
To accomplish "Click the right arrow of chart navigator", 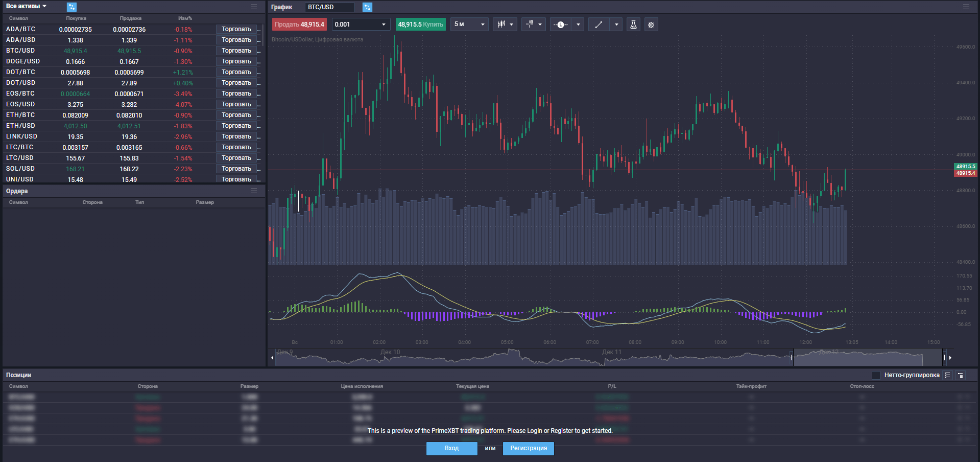I will [x=950, y=358].
